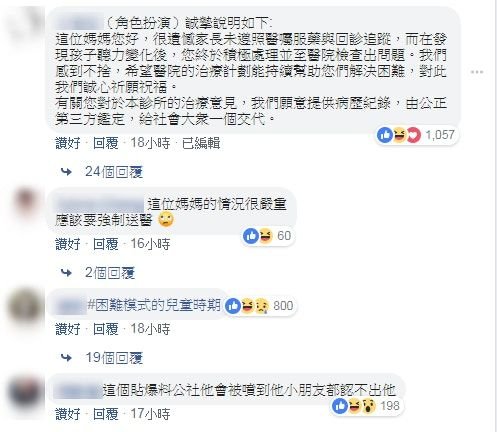This screenshot has height=432, width=497.
Task: Click 回覆 under the 16小時 comment
Action: (106, 244)
